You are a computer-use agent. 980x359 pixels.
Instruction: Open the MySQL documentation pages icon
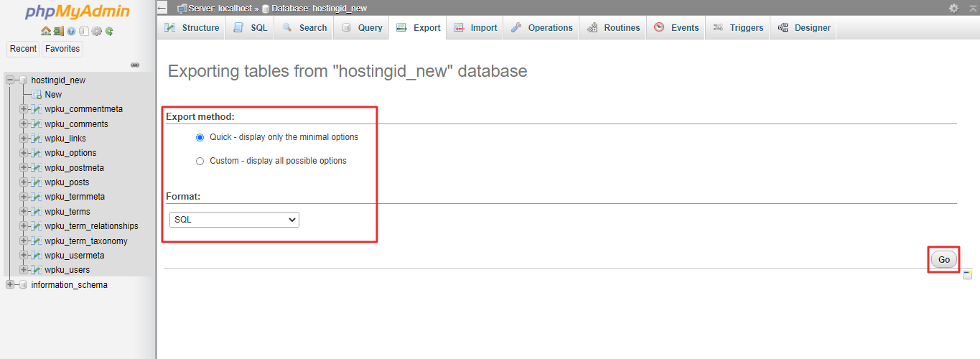click(x=84, y=31)
